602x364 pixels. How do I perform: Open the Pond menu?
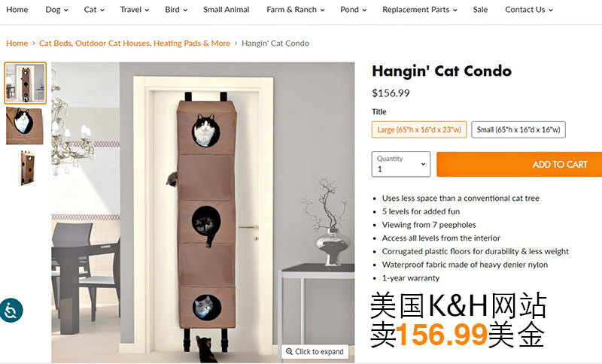(x=353, y=10)
